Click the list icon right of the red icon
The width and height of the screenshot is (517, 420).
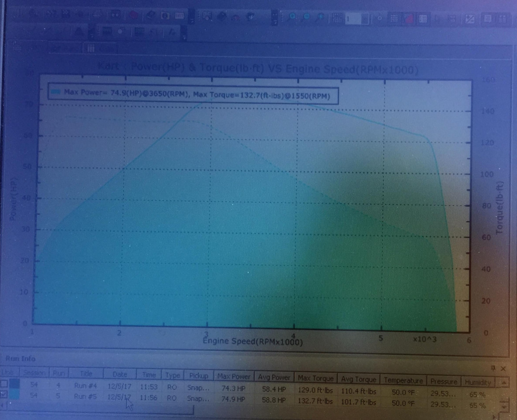click(x=423, y=19)
